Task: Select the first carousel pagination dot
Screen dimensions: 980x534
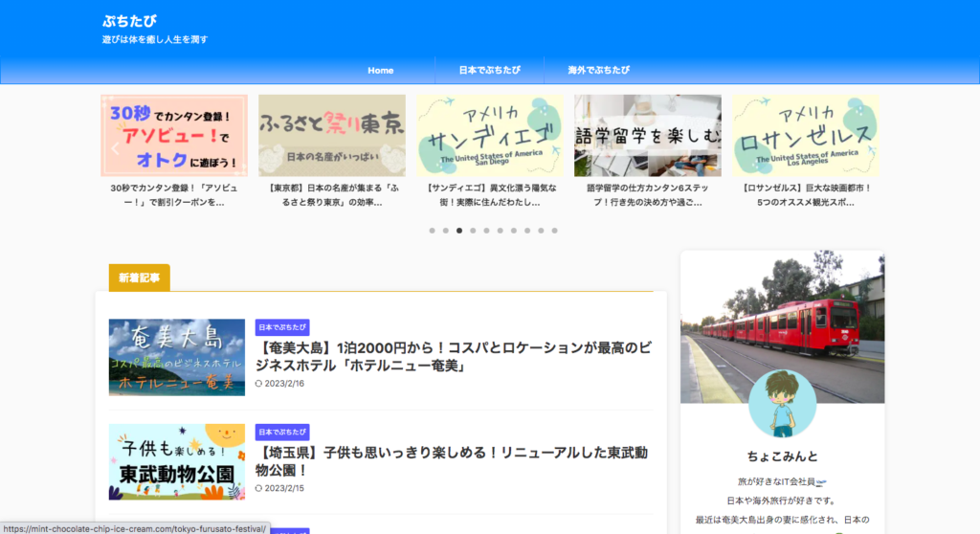Action: (433, 231)
